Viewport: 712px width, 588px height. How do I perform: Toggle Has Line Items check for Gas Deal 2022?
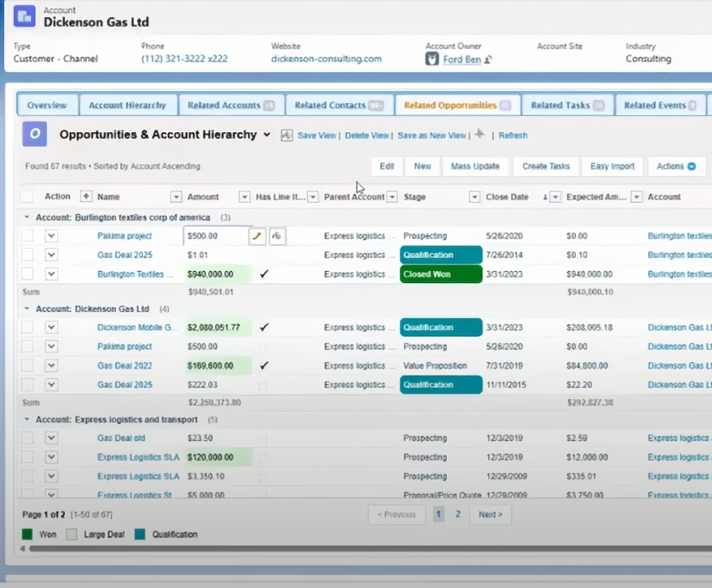pos(264,365)
